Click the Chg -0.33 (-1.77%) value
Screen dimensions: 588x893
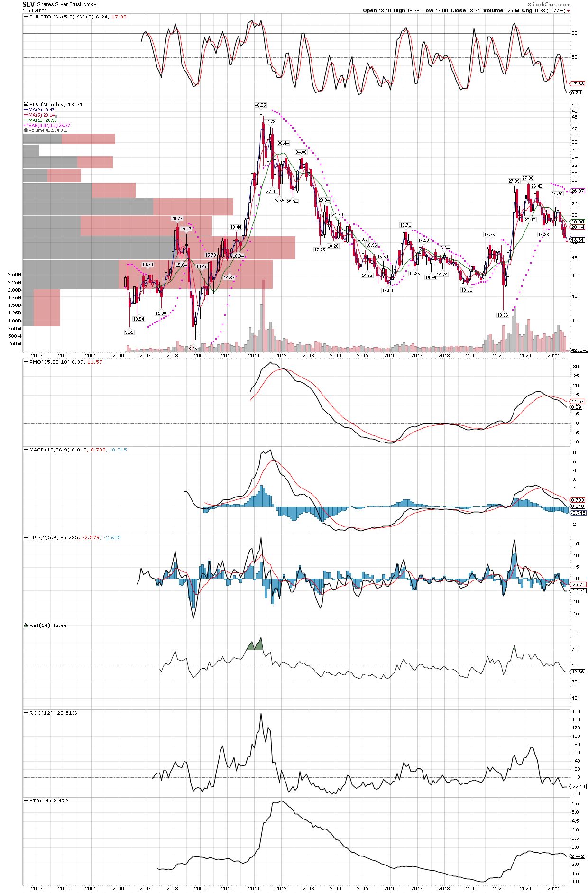(x=543, y=10)
